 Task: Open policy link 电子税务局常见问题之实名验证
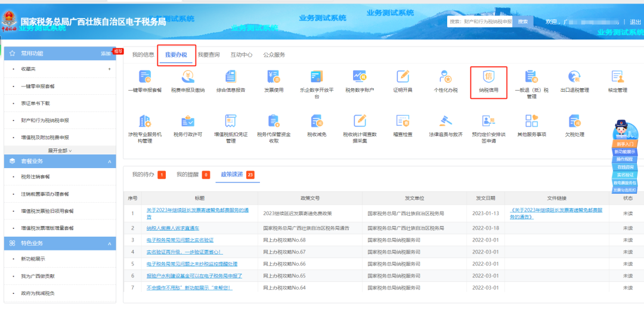pos(180,240)
